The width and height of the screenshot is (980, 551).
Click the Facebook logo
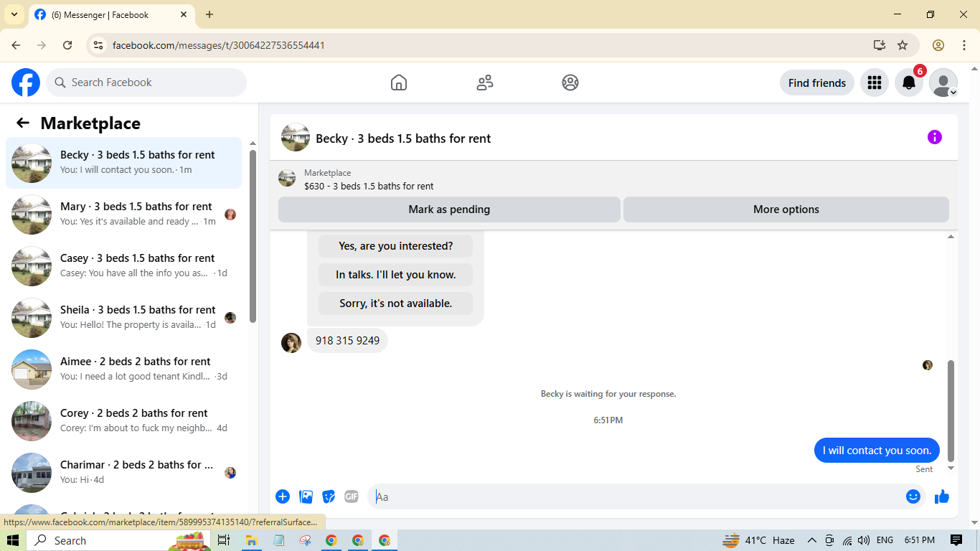tap(26, 83)
